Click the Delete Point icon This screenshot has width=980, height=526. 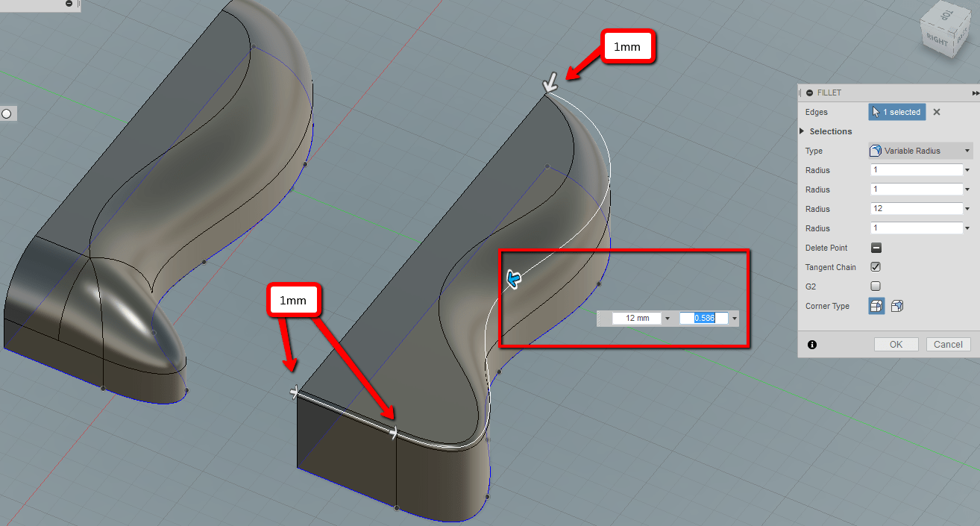(875, 247)
